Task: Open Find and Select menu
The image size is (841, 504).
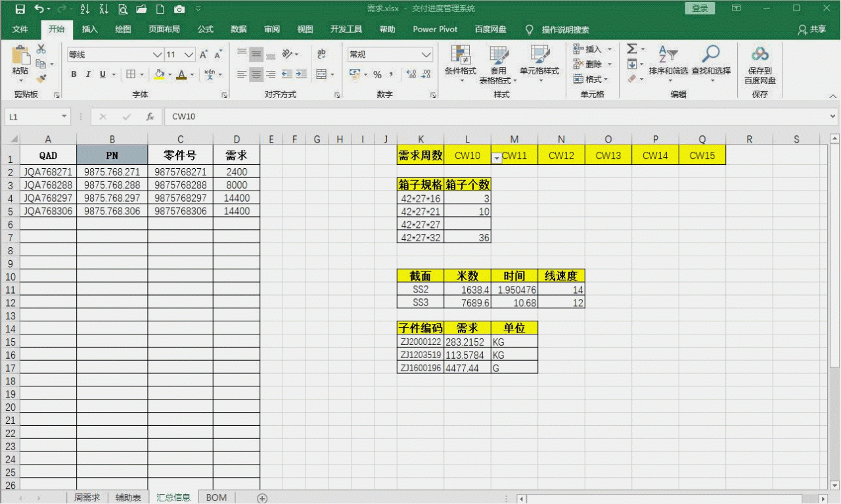Action: (711, 64)
